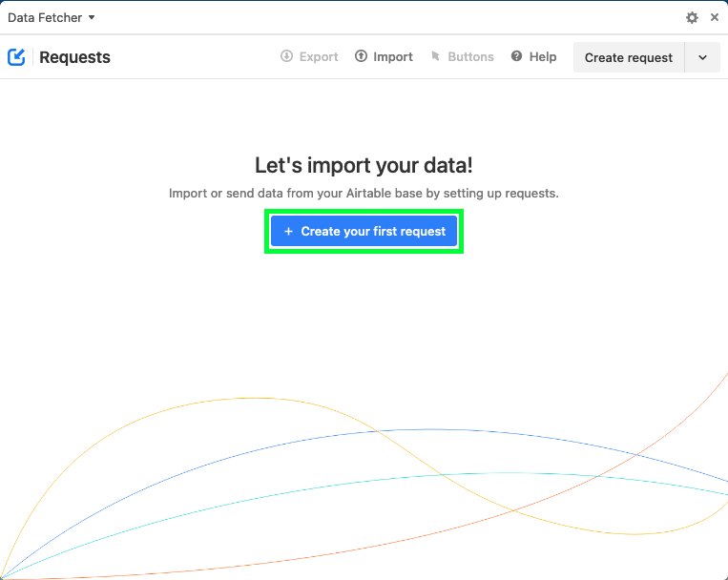Image resolution: width=728 pixels, height=580 pixels.
Task: Click the Create request button
Action: 629,57
